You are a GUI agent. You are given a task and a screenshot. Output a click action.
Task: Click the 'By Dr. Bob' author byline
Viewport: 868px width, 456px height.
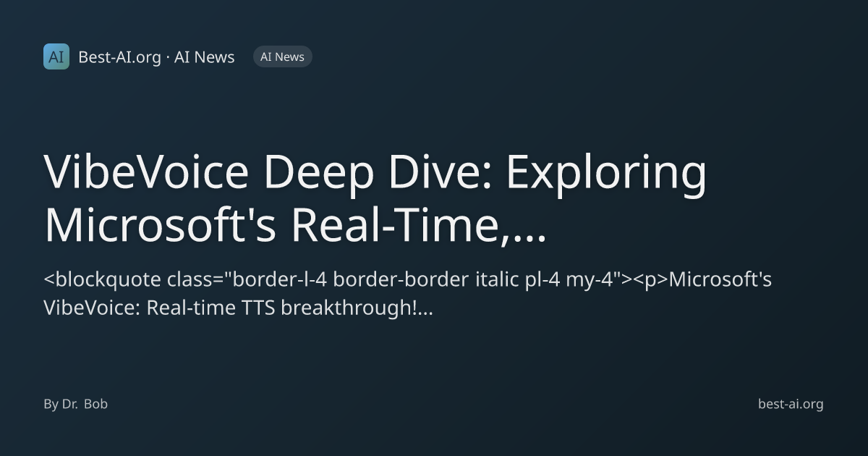(x=75, y=404)
